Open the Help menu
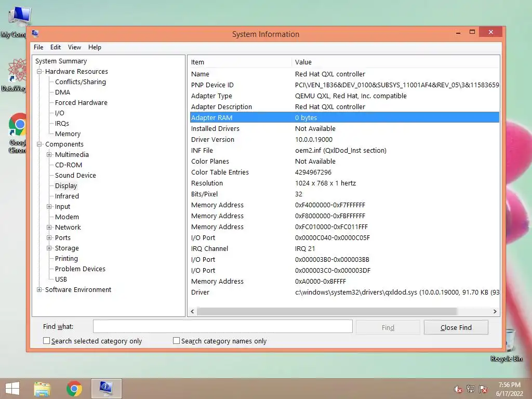The width and height of the screenshot is (532, 399). (x=95, y=47)
